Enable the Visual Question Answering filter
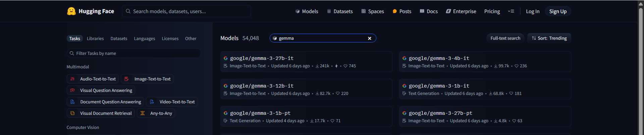 click(x=101, y=90)
